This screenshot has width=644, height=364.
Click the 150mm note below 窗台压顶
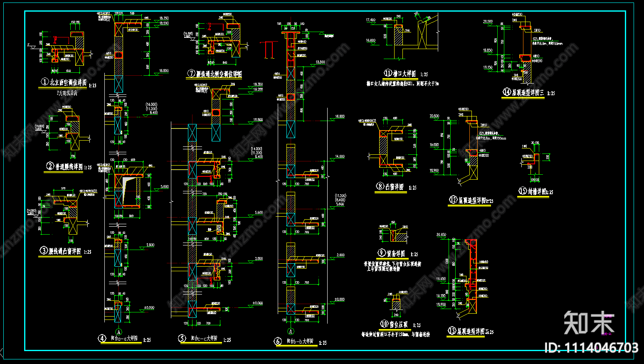395,334
